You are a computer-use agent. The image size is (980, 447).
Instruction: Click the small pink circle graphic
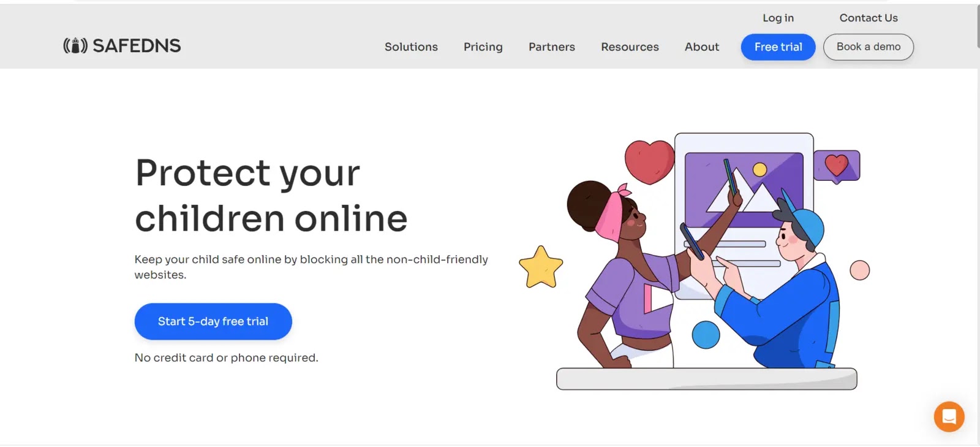[x=859, y=270]
